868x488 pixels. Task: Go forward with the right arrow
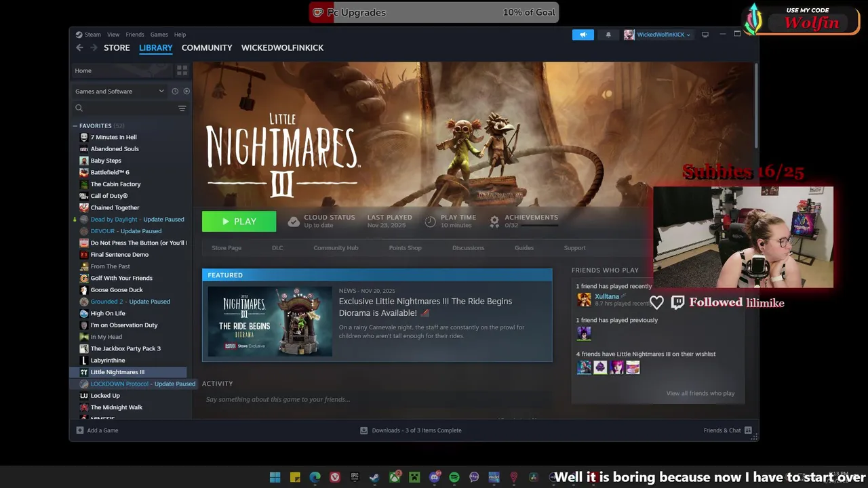pyautogui.click(x=93, y=47)
